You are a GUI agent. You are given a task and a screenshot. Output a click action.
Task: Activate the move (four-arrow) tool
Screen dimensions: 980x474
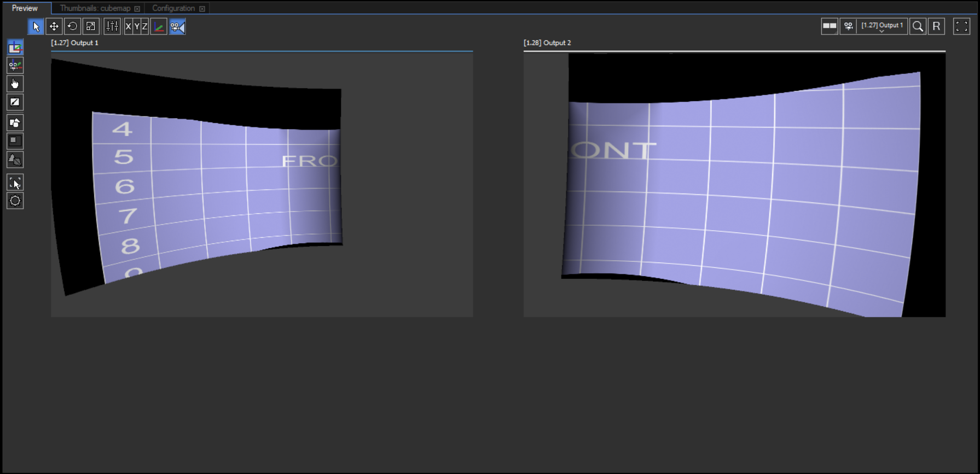pyautogui.click(x=54, y=26)
